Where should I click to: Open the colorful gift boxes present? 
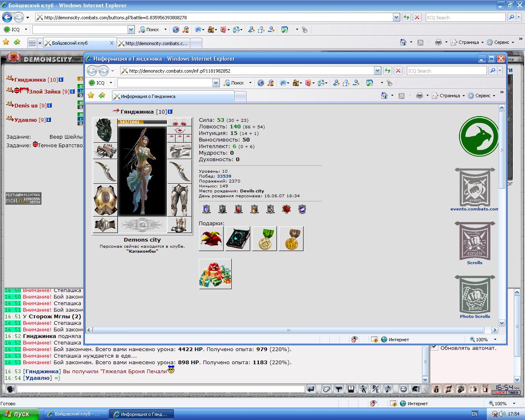215,274
